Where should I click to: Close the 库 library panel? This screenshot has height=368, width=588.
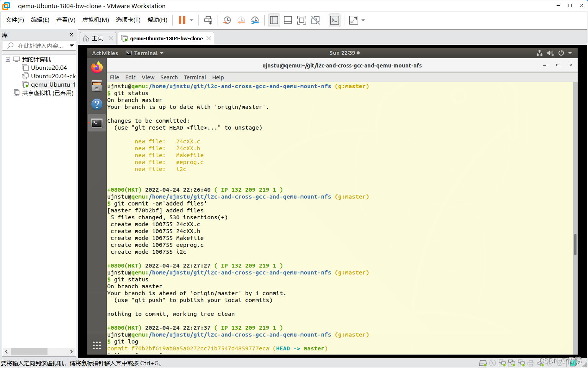(x=71, y=34)
